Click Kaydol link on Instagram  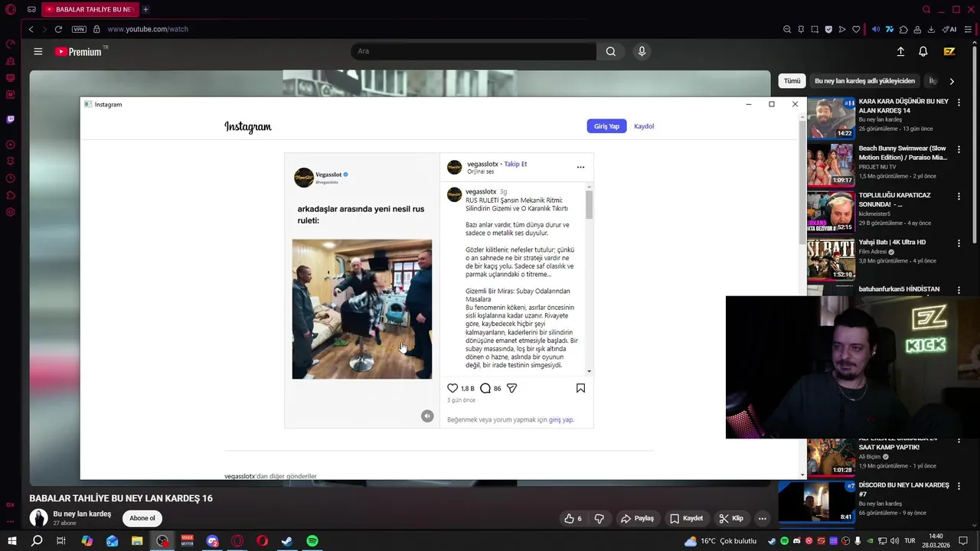point(644,126)
